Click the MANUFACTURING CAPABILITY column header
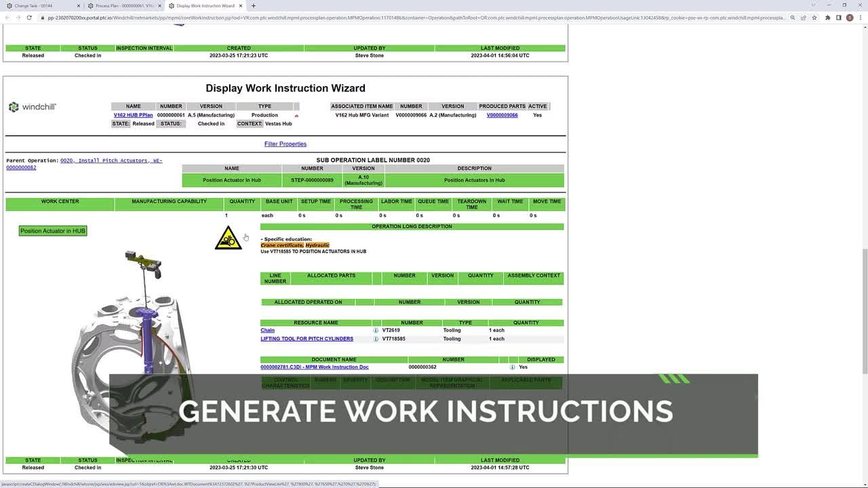This screenshot has width=868, height=488. (169, 204)
